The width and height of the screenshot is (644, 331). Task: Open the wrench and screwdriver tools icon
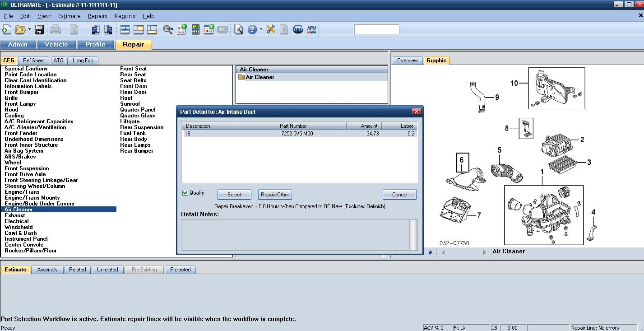click(x=271, y=30)
